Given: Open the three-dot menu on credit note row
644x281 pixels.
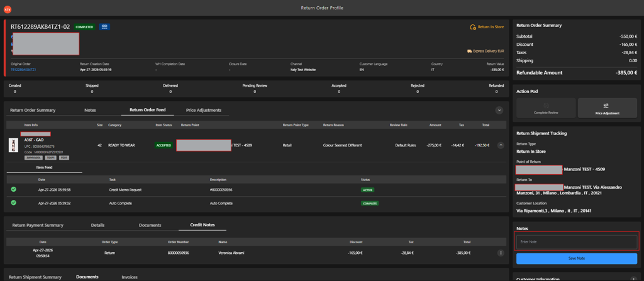Looking at the screenshot, I should click(x=501, y=253).
